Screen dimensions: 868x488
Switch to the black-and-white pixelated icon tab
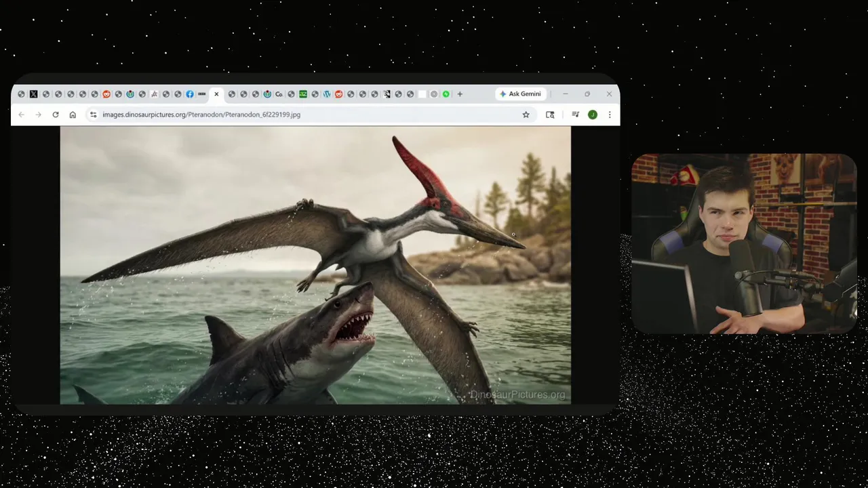(x=387, y=94)
